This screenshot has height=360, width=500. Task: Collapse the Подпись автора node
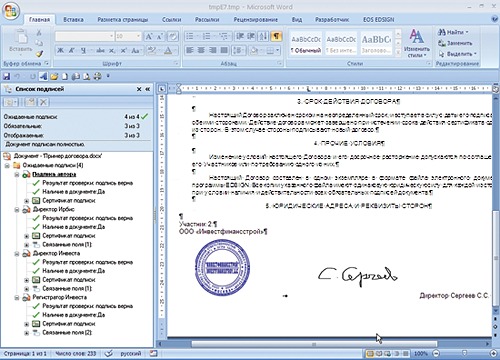coord(16,174)
